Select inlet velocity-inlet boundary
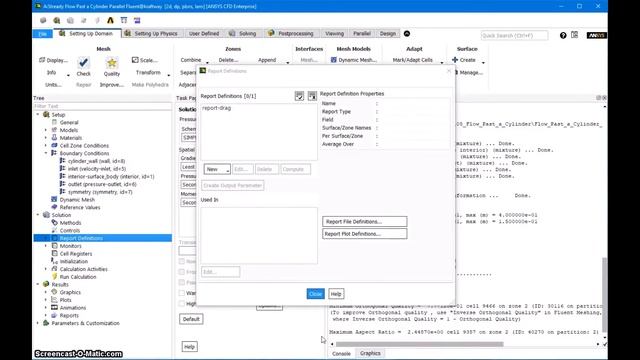640x360 pixels. tap(97, 169)
